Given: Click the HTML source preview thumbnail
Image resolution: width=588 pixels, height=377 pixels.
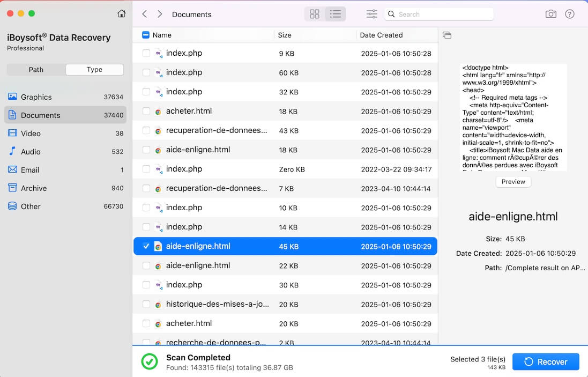Looking at the screenshot, I should (513, 117).
